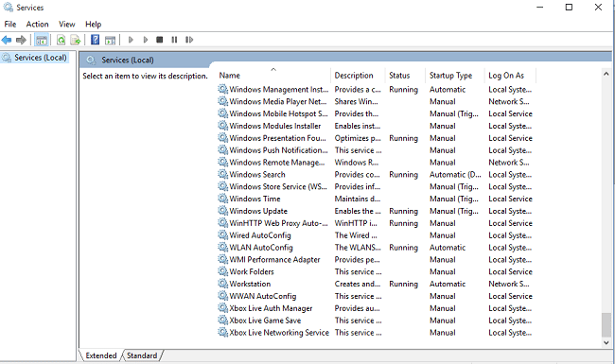615x364 pixels.
Task: Toggle the Show/Hide Action Pane icon
Action: pos(110,40)
